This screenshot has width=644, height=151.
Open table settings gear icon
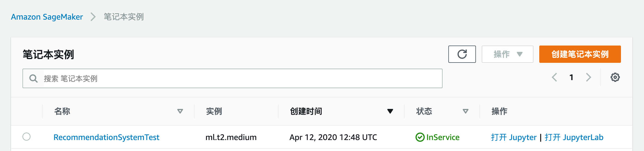pyautogui.click(x=615, y=77)
